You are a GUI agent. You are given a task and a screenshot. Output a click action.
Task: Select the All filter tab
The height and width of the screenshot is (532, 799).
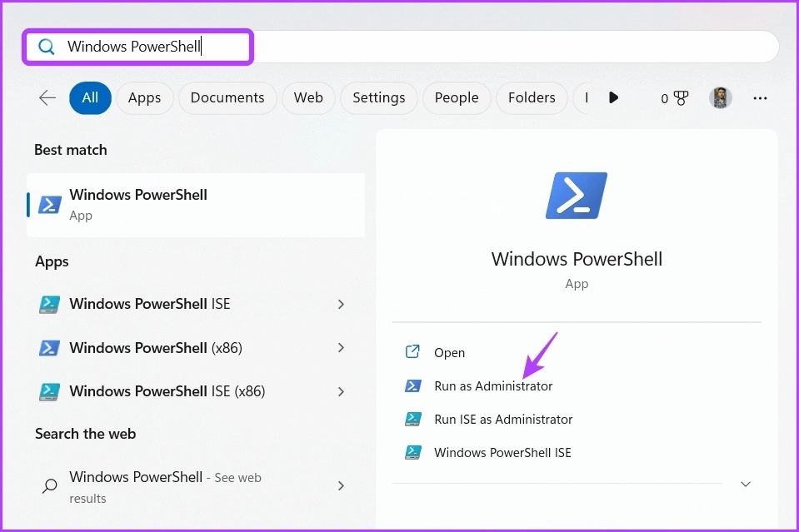coord(90,97)
